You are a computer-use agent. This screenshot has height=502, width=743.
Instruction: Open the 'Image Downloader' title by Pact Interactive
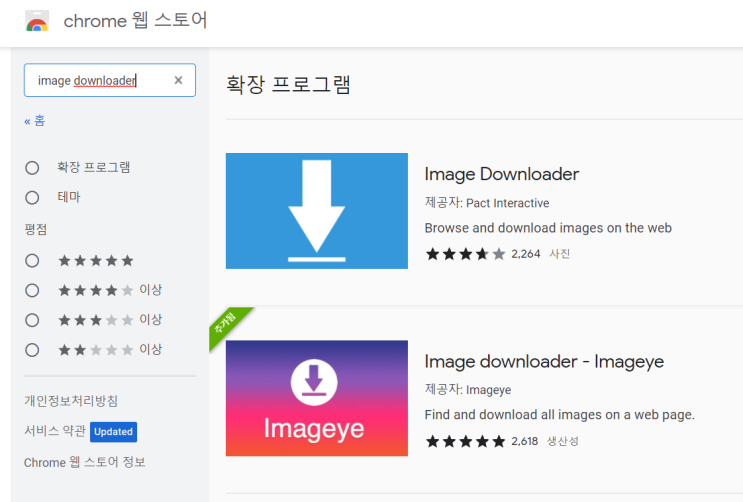click(501, 174)
